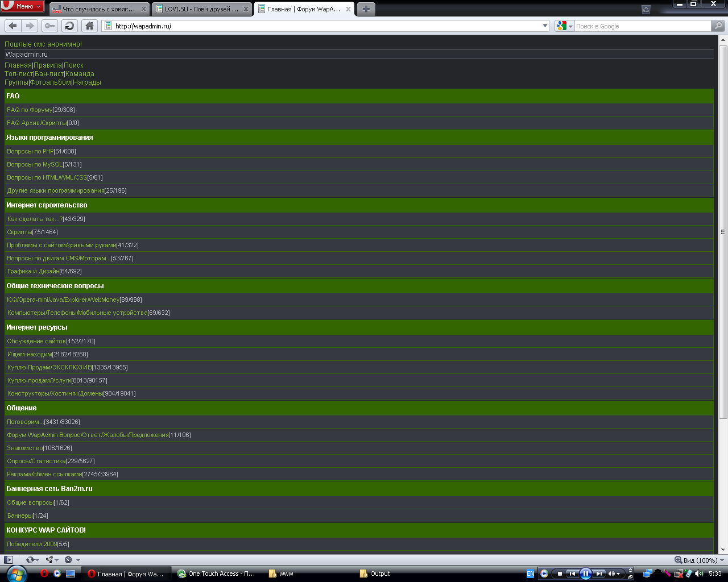Launch Opera from the quick launch bar
Image resolution: width=728 pixels, height=582 pixels.
tap(44, 573)
